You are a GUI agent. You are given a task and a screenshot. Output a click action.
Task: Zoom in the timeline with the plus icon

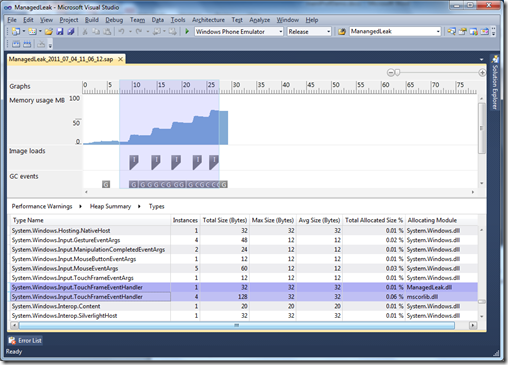pyautogui.click(x=482, y=72)
